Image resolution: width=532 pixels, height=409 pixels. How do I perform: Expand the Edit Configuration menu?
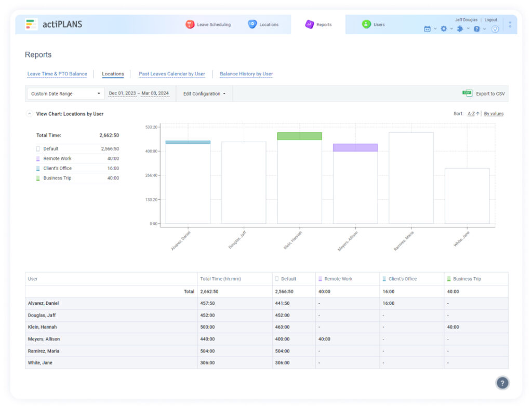point(204,94)
